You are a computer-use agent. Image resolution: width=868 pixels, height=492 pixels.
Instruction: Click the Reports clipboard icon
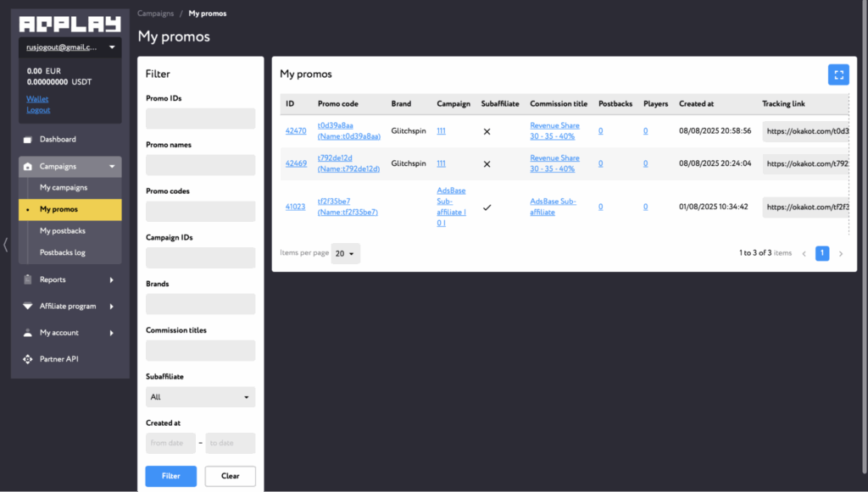28,279
